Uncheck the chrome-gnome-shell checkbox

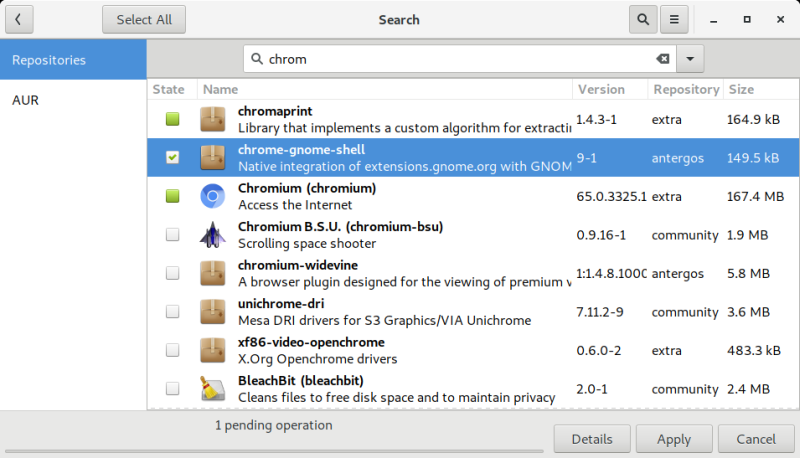(172, 158)
